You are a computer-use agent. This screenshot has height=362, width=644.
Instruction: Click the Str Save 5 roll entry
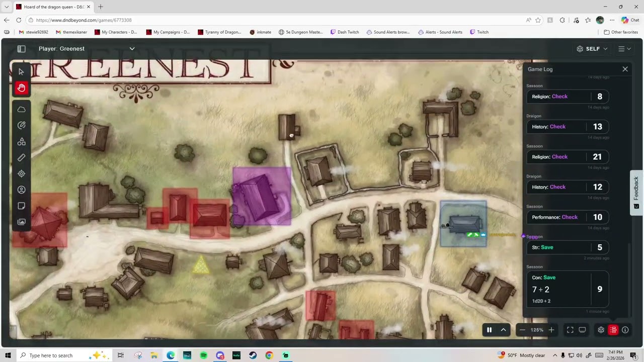[568, 247]
